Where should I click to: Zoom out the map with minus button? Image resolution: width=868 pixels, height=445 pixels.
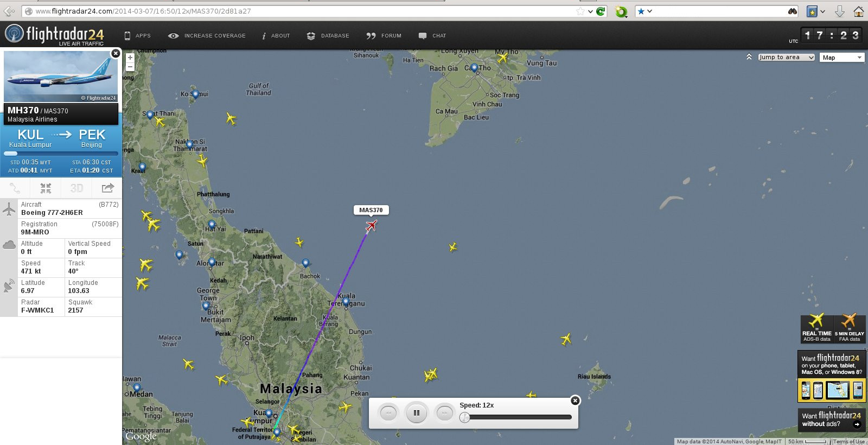[x=130, y=67]
